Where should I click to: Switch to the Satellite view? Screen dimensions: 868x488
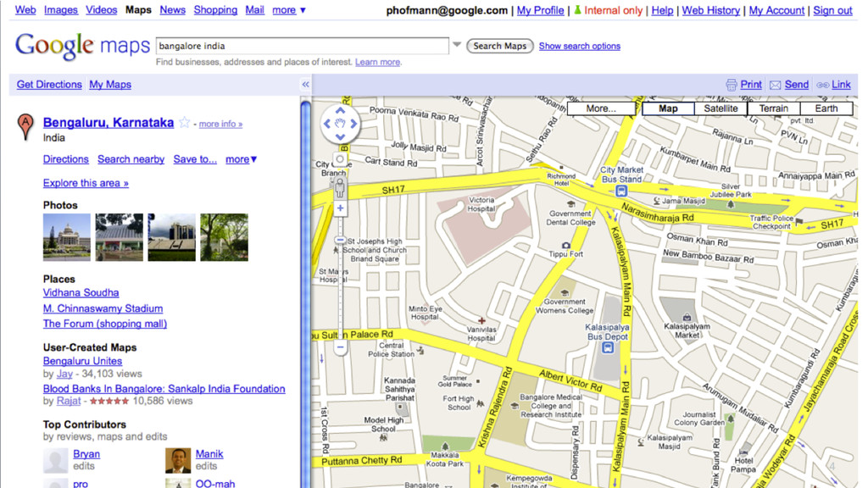click(x=721, y=108)
